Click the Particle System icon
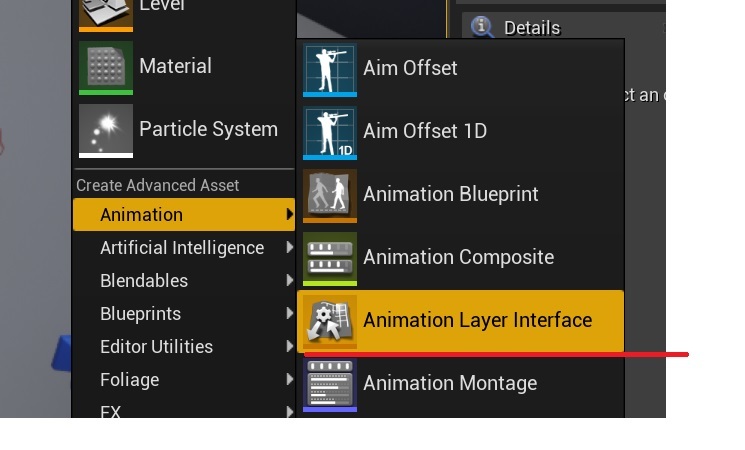This screenshot has height=450, width=745. click(x=106, y=131)
